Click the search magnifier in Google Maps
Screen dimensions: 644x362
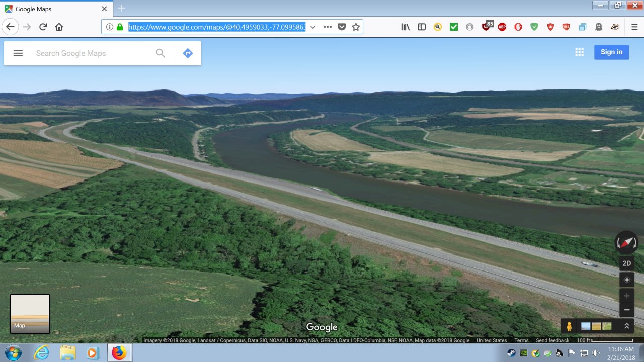pyautogui.click(x=160, y=53)
